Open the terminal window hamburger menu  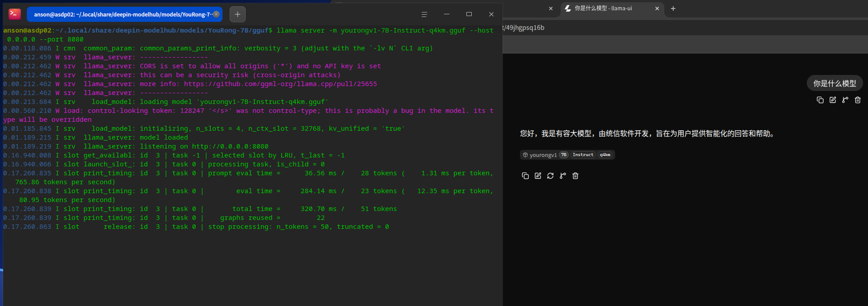(424, 14)
